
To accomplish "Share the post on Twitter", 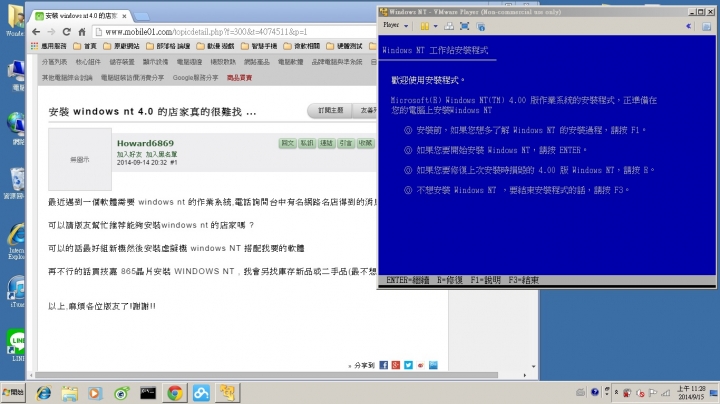I will click(x=408, y=365).
